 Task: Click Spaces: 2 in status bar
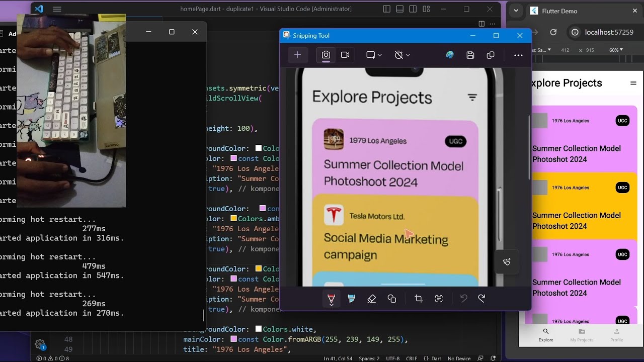click(369, 358)
